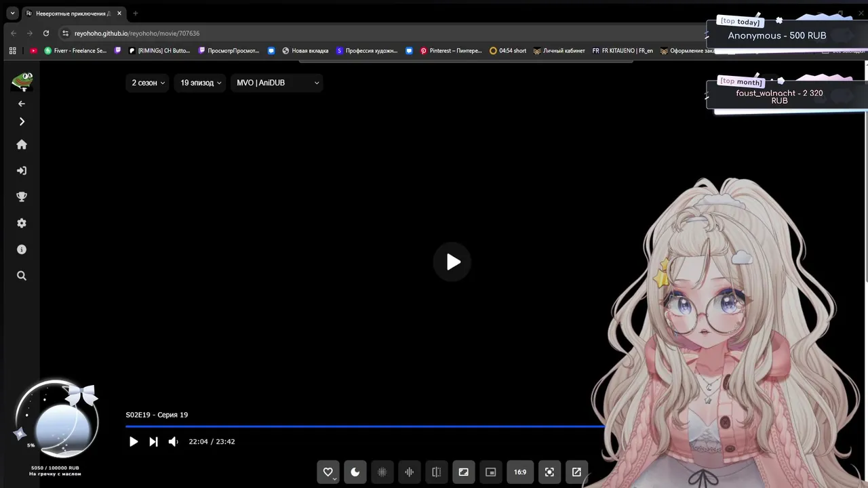The width and height of the screenshot is (868, 488).
Task: Open the YouTube bookmark icon
Action: pos(33,51)
